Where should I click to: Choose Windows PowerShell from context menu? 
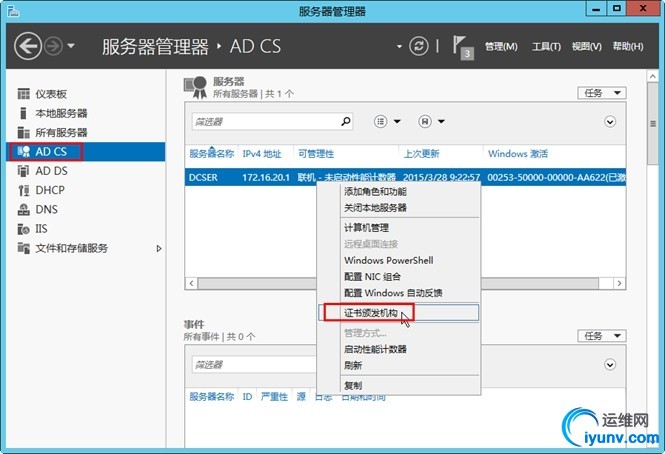coord(389,261)
